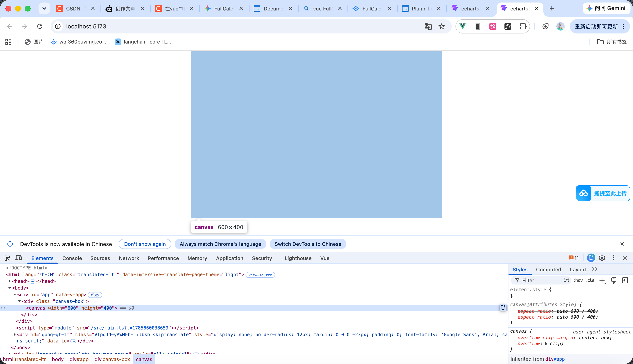Image resolution: width=633 pixels, height=364 pixels.
Task: Click the Don't show again button
Action: click(145, 244)
